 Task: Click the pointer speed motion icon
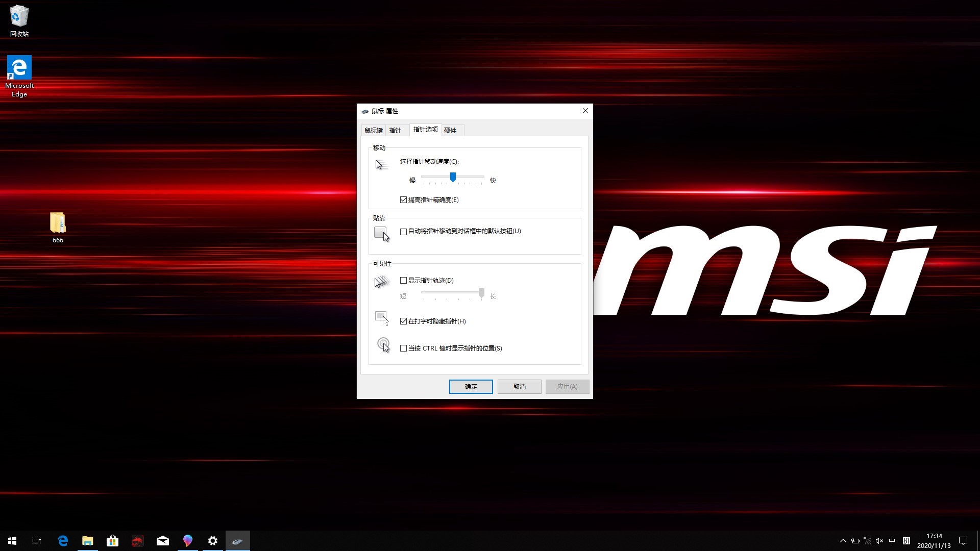(381, 164)
